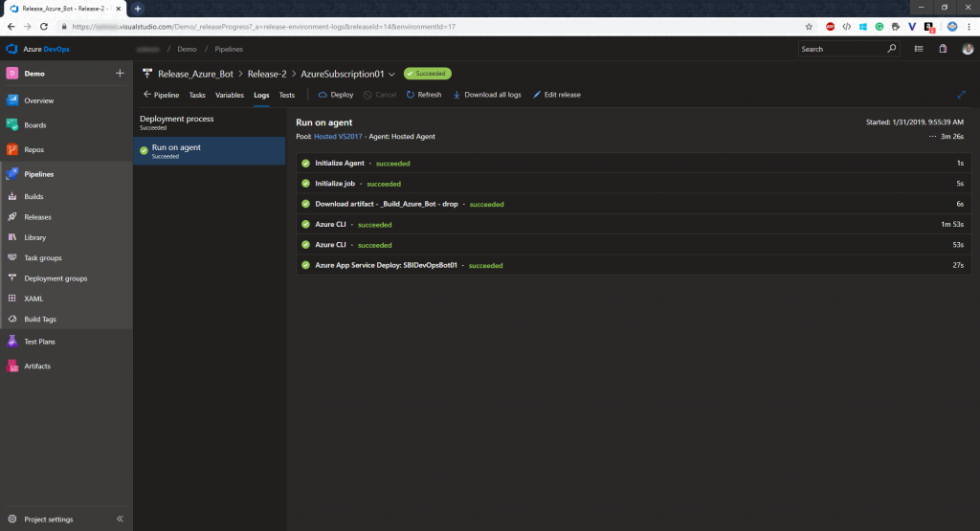Click Edit release
The width and height of the screenshot is (980, 531).
point(557,95)
